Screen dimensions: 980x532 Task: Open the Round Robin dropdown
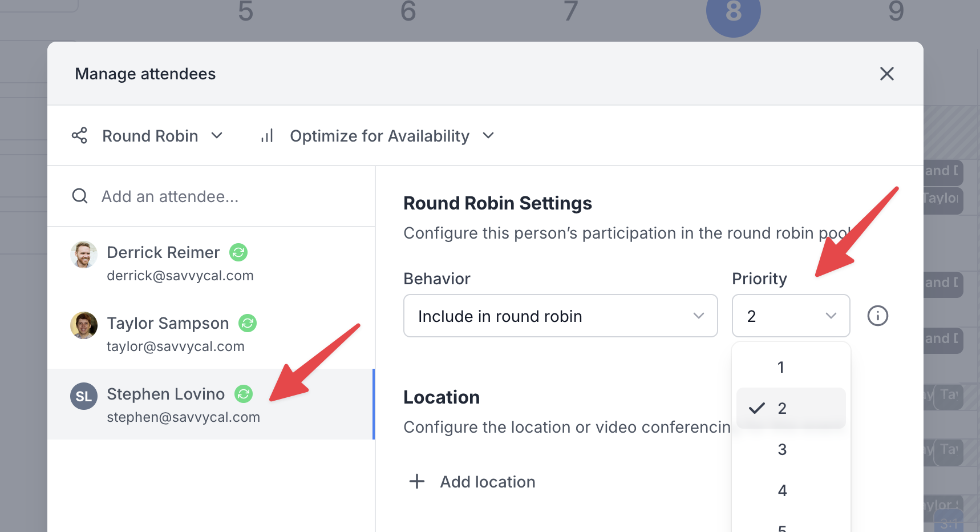coord(161,135)
